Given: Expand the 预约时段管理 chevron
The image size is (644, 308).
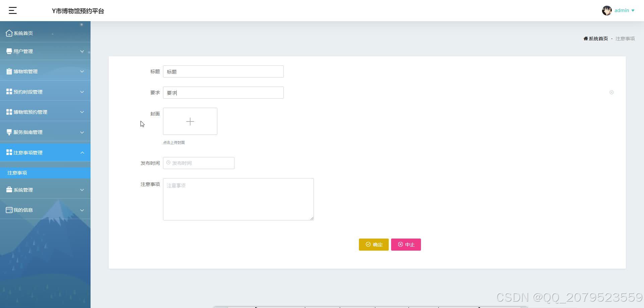Looking at the screenshot, I should pyautogui.click(x=82, y=92).
